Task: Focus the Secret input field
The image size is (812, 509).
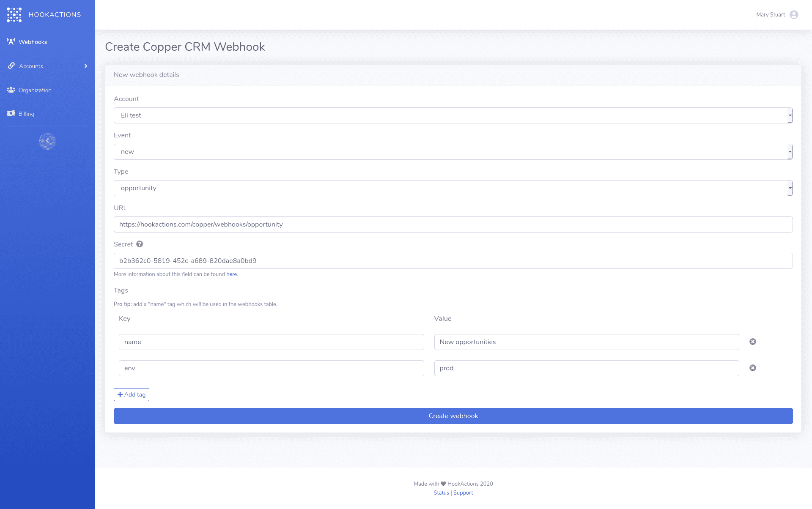Action: [453, 261]
